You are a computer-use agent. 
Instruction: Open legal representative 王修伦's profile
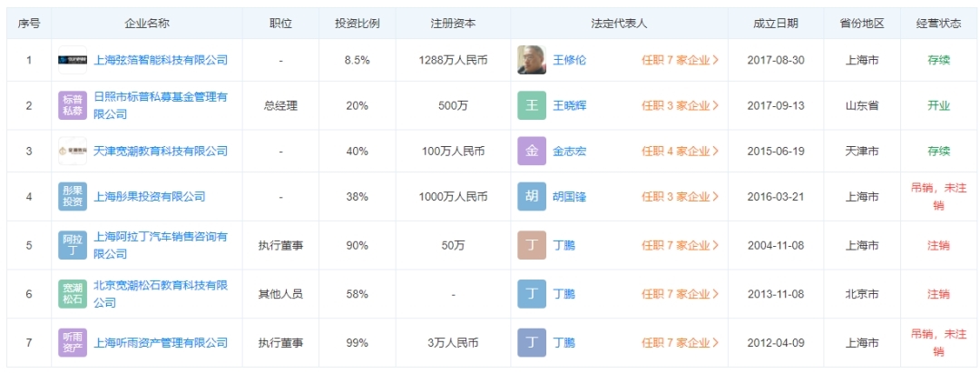tap(570, 60)
